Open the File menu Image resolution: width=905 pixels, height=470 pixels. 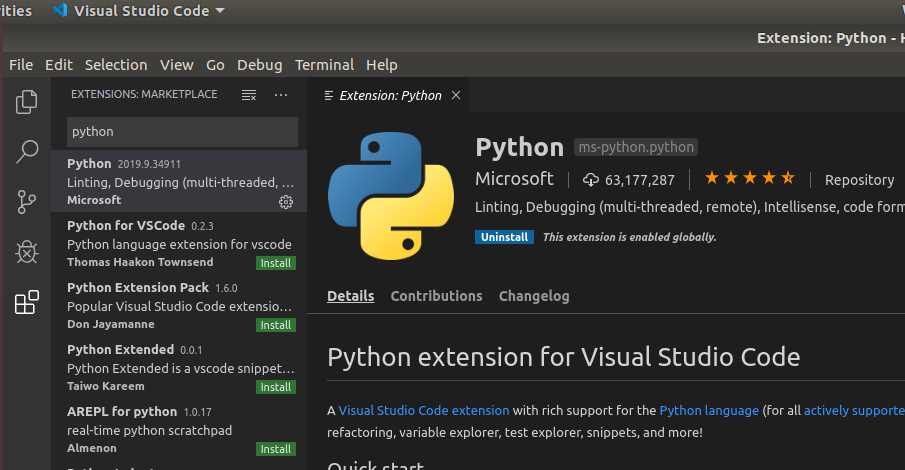pos(21,65)
